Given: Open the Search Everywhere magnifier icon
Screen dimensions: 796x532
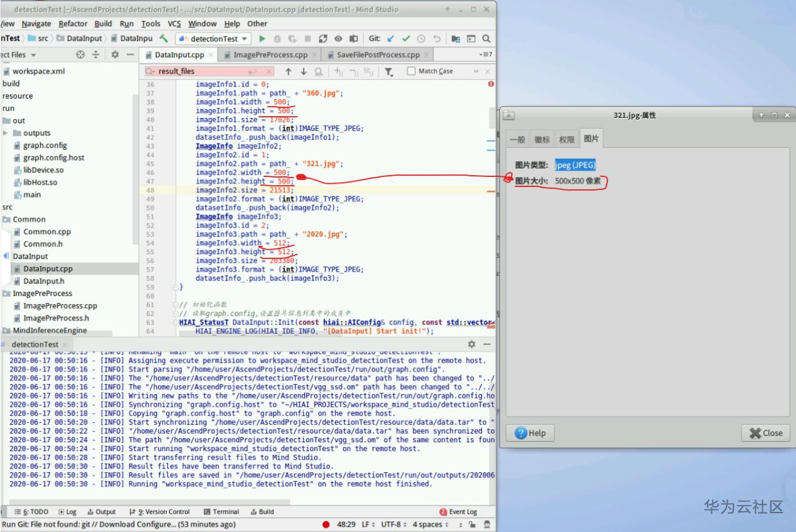Looking at the screenshot, I should (486, 38).
